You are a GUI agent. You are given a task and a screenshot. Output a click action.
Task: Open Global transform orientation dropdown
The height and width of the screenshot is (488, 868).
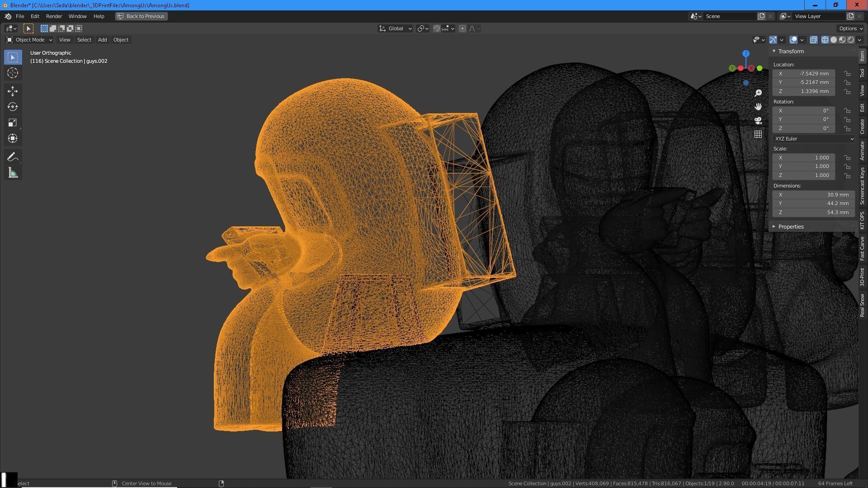[x=395, y=28]
